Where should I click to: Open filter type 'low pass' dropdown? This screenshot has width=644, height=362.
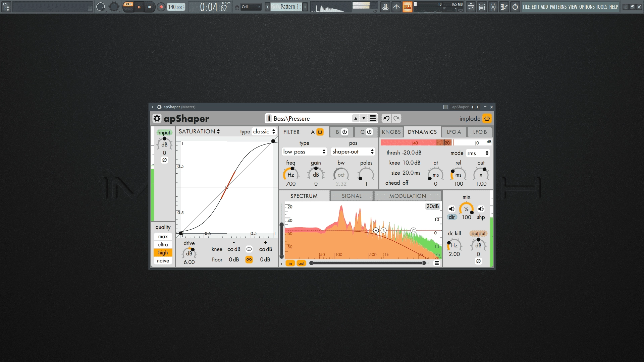click(304, 152)
